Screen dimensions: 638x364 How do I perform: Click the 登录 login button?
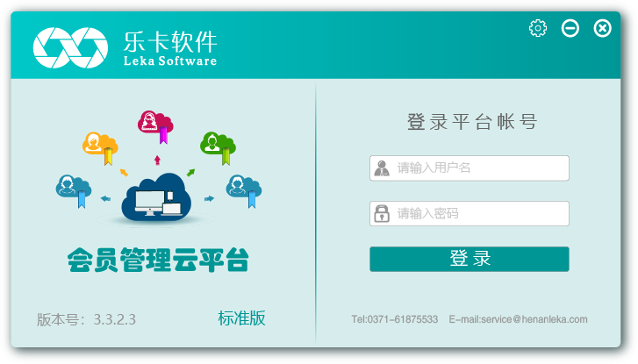coord(470,259)
